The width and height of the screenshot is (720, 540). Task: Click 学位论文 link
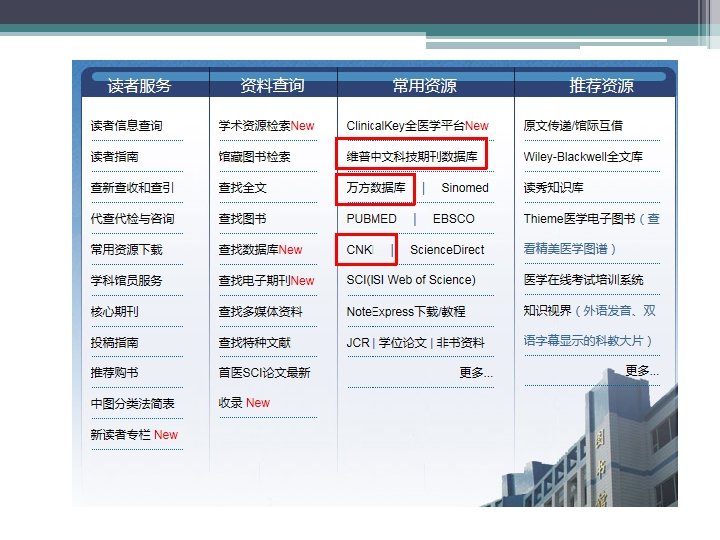tap(402, 343)
